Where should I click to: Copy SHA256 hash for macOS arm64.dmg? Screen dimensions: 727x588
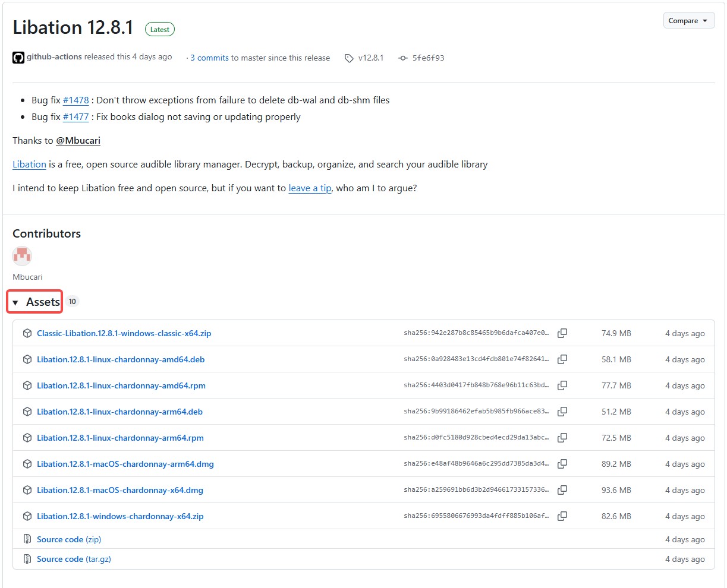[x=562, y=464]
